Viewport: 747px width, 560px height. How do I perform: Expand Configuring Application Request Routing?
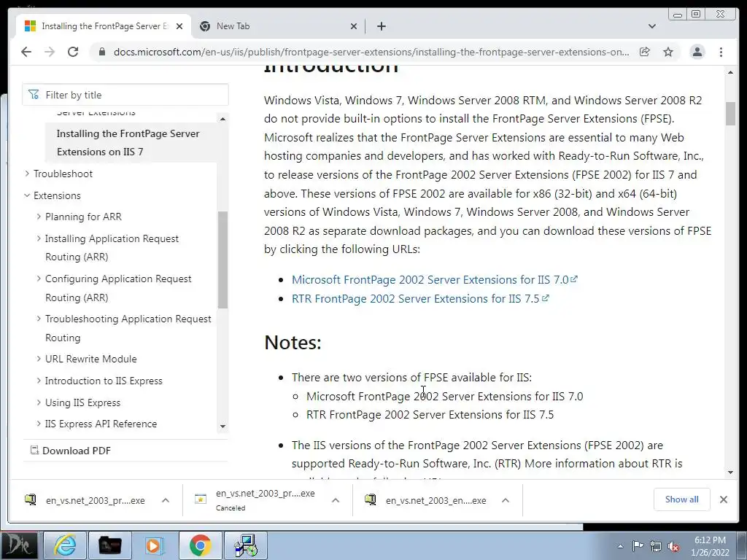[x=39, y=279]
